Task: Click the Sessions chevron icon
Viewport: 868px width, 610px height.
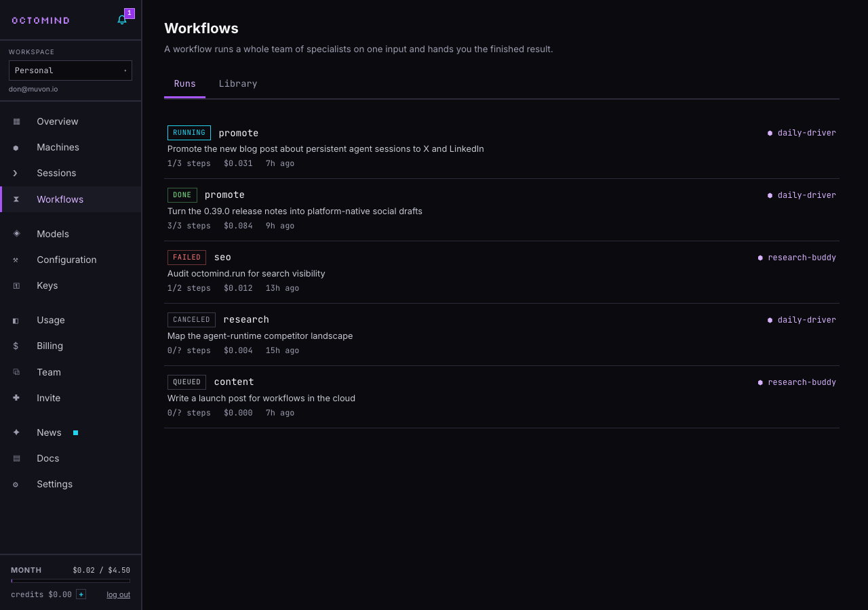Action: (16, 173)
